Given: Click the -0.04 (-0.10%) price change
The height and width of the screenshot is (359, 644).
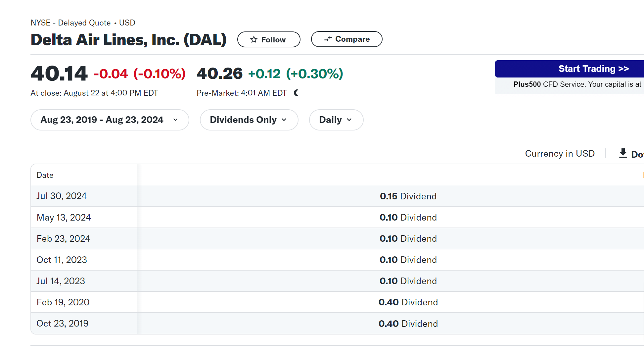Looking at the screenshot, I should pos(140,74).
